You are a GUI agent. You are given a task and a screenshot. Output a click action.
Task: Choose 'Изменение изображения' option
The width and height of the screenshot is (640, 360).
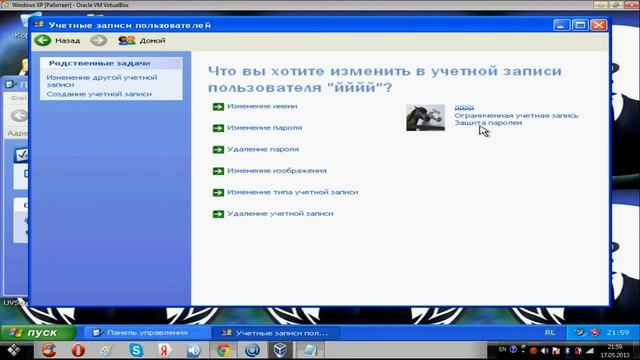(x=277, y=171)
